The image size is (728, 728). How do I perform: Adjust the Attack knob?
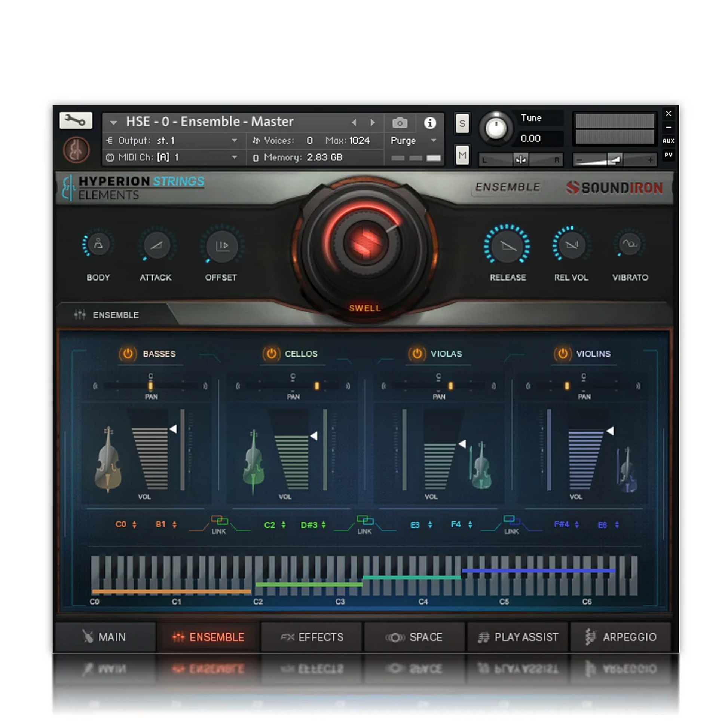pyautogui.click(x=156, y=245)
